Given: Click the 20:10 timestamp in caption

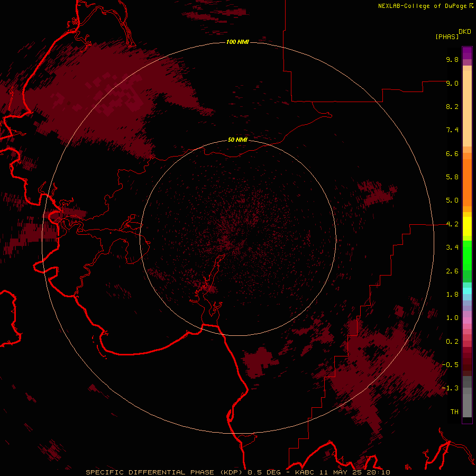Looking at the screenshot, I should tap(378, 472).
